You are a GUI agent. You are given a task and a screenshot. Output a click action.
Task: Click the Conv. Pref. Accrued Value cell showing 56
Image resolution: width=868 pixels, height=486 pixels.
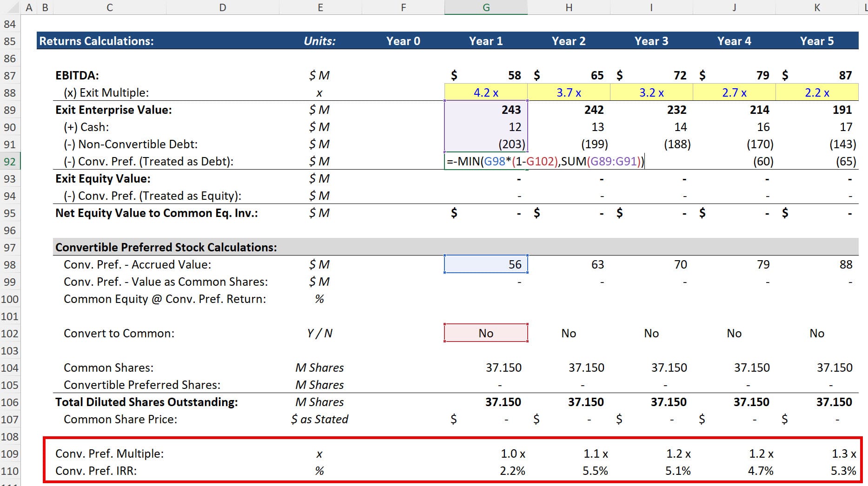tap(486, 264)
